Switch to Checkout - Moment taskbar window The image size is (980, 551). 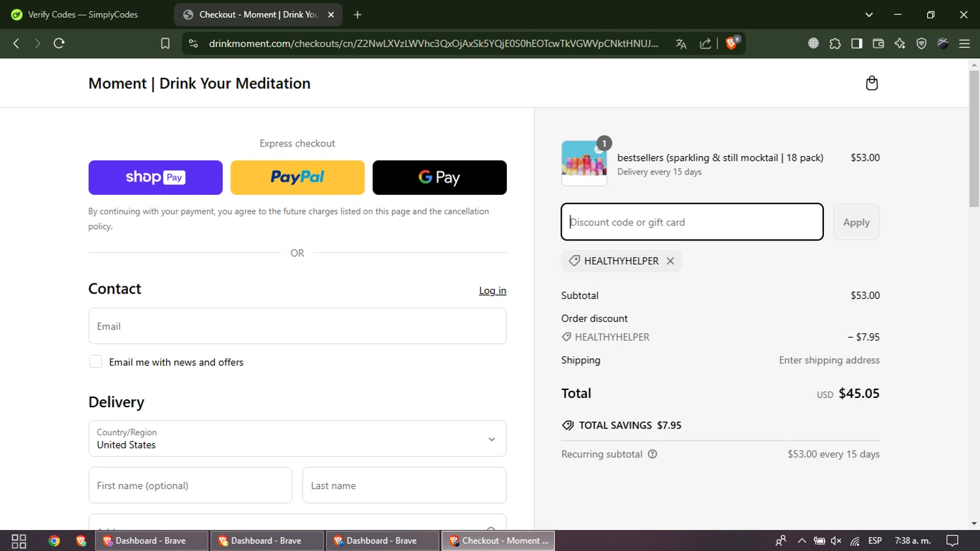(498, 541)
